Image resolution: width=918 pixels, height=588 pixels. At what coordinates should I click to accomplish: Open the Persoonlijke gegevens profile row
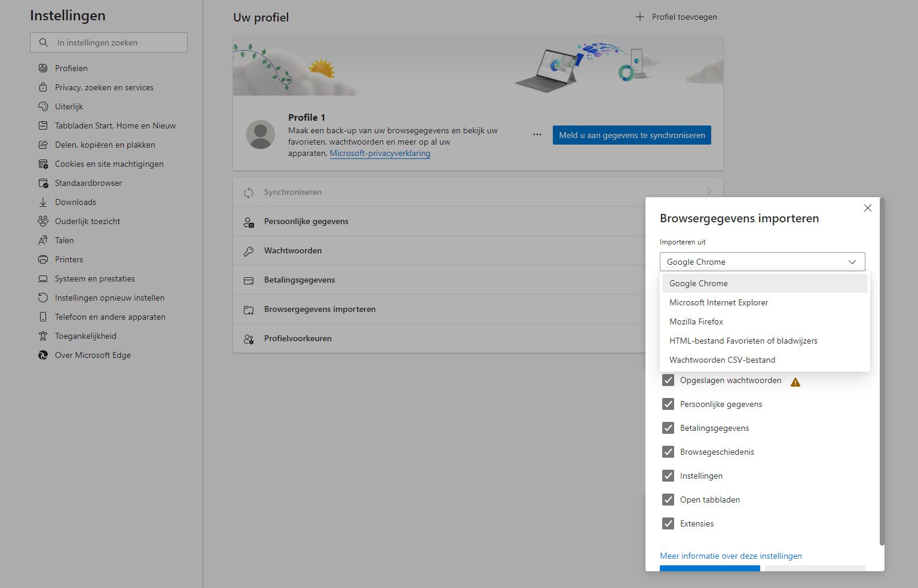point(439,222)
